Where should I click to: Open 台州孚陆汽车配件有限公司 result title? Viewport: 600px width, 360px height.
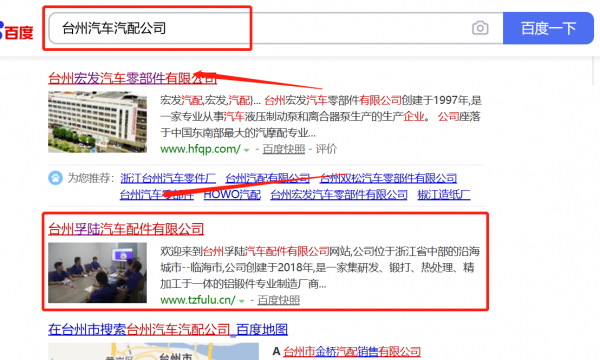(x=126, y=229)
